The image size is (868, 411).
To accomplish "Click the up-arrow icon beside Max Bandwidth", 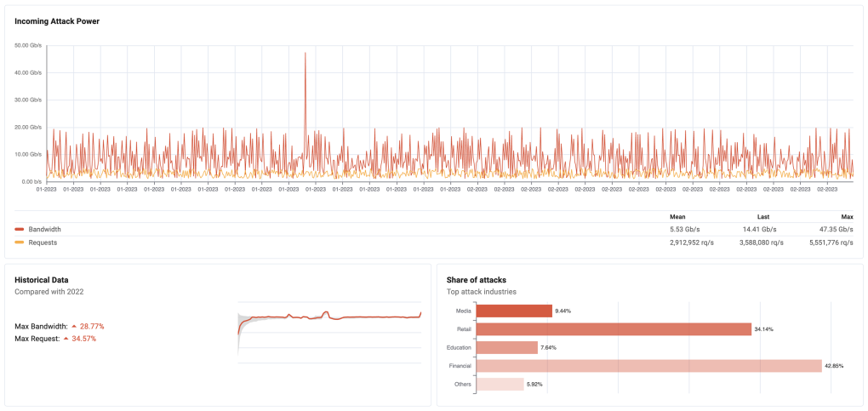I will click(x=74, y=326).
